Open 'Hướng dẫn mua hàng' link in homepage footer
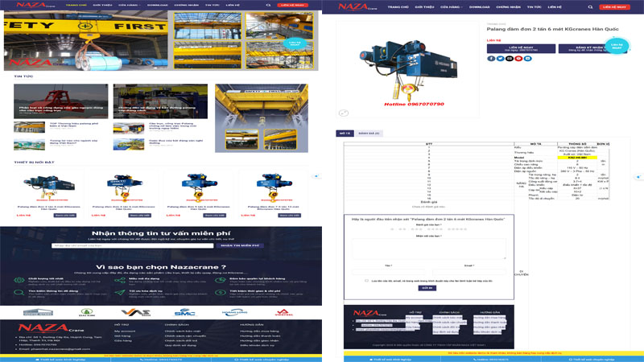Image resolution: width=644 pixels, height=362 pixels. (259, 331)
